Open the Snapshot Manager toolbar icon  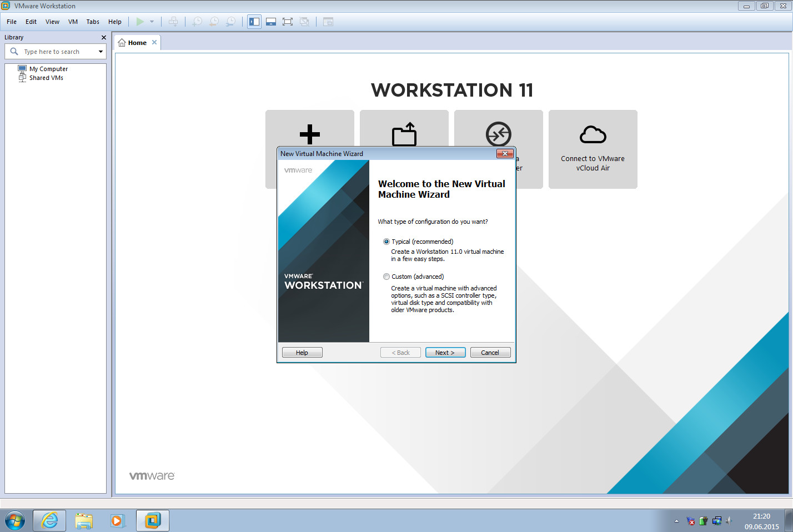click(230, 22)
